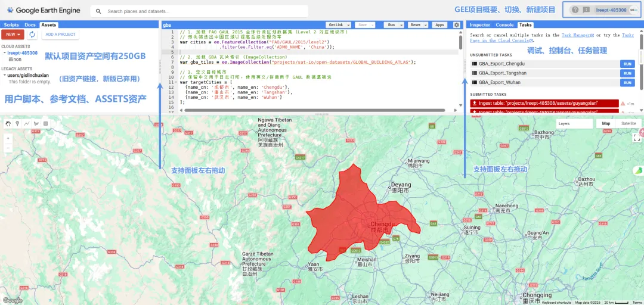
Task: Open the Apps button
Action: tap(439, 25)
